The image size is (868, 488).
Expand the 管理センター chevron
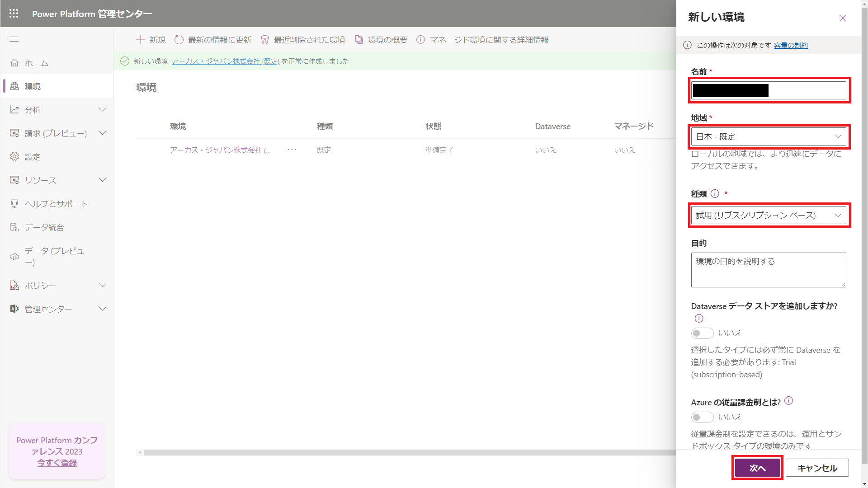[103, 309]
